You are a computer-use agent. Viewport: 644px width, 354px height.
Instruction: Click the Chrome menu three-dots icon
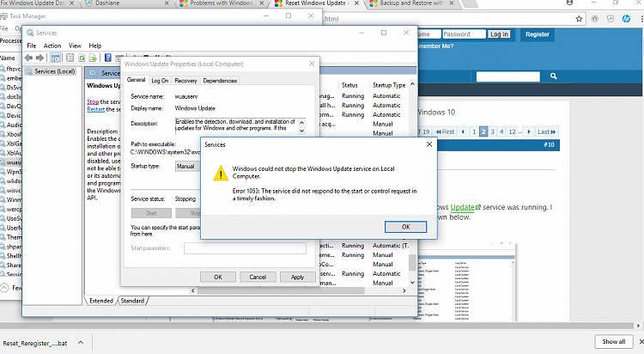click(x=641, y=19)
